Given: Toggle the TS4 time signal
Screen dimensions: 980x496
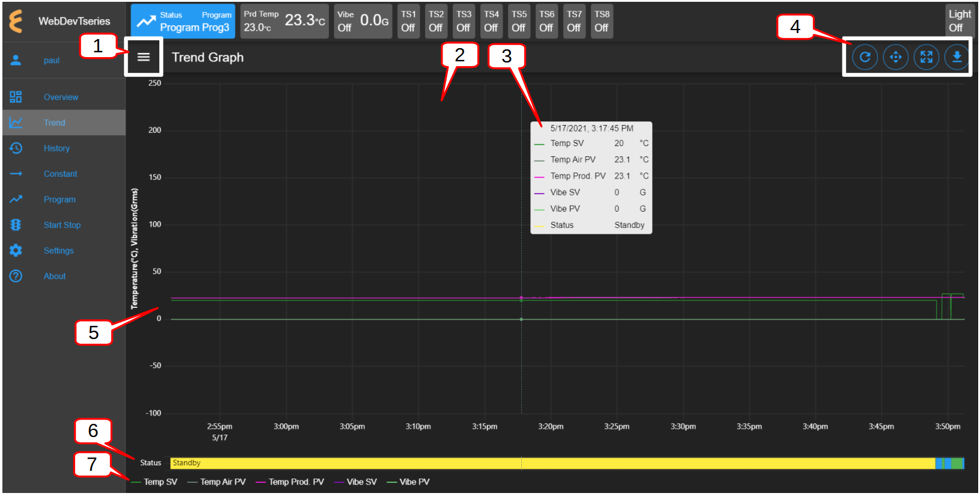Looking at the screenshot, I should (491, 21).
